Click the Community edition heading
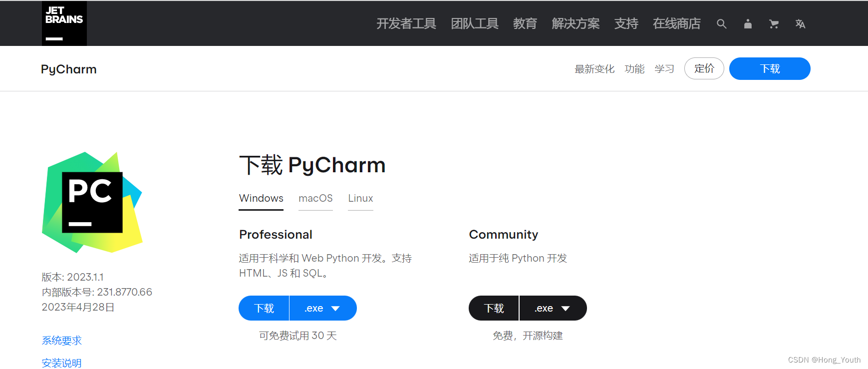Image resolution: width=868 pixels, height=369 pixels. [504, 235]
